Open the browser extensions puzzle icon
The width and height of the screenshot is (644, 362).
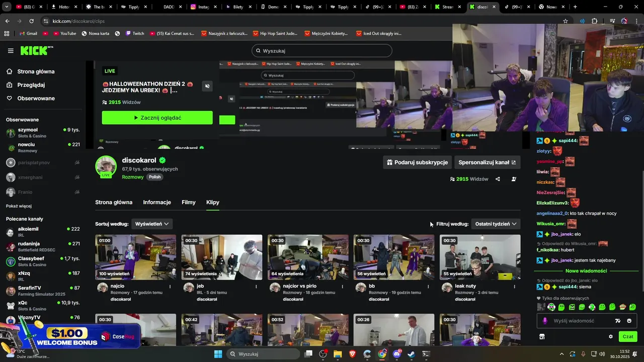[594, 21]
